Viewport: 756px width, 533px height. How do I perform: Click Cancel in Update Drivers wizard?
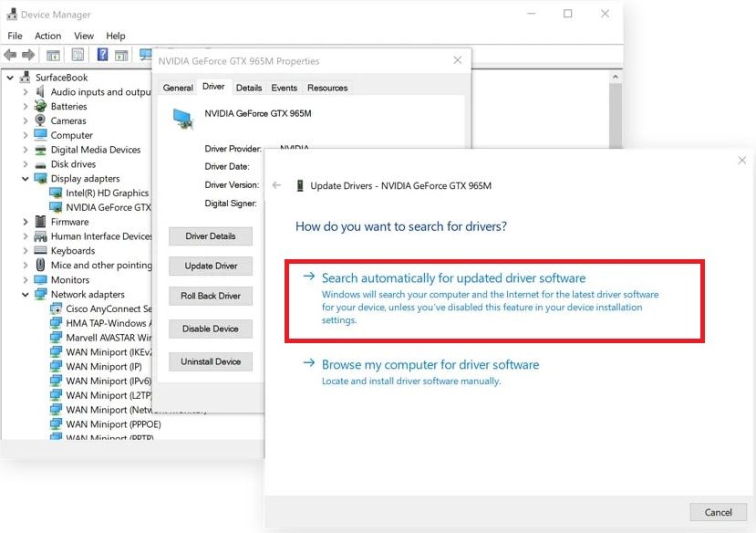point(718,512)
